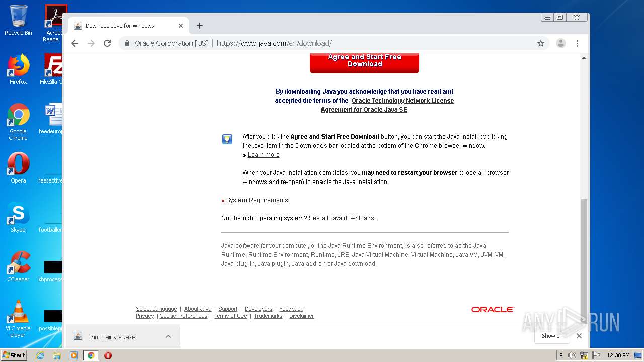Open Windows Explorer folder on taskbar
644x362 pixels.
pyautogui.click(x=57, y=355)
